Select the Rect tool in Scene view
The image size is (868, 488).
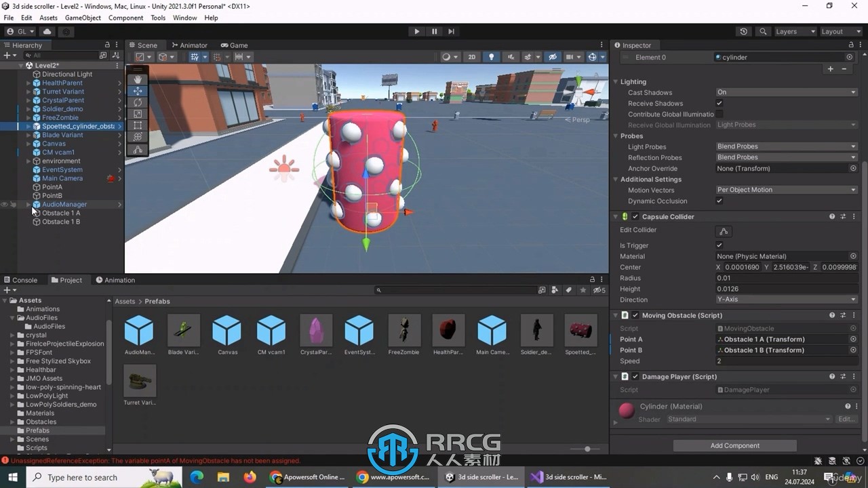point(138,125)
